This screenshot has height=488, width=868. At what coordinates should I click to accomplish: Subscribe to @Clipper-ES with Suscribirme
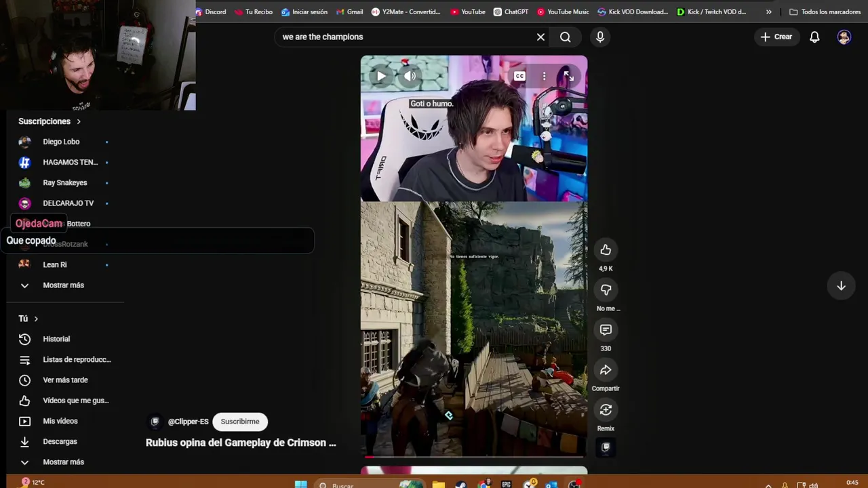pos(240,422)
